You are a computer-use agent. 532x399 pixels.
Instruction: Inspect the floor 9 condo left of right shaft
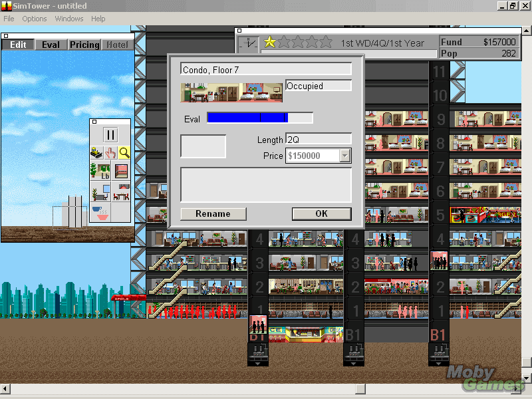396,120
